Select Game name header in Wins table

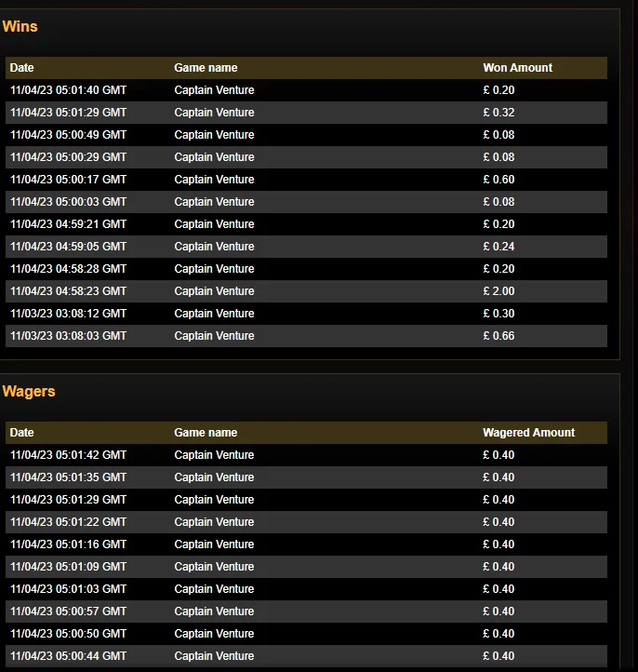(206, 68)
